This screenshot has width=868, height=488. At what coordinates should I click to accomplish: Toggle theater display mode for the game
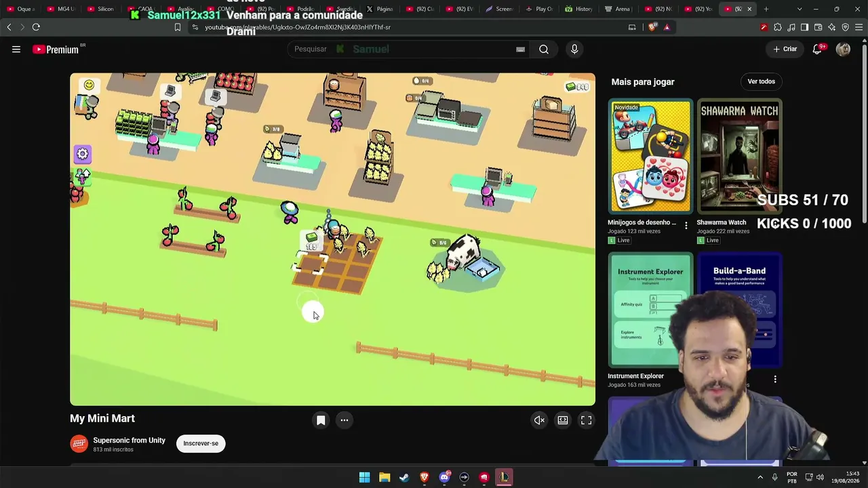[563, 420]
